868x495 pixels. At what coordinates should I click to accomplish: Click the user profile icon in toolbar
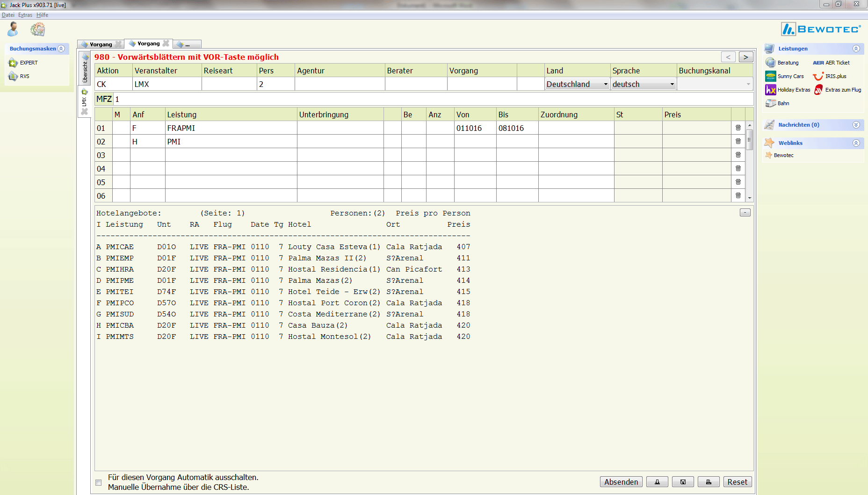click(13, 29)
